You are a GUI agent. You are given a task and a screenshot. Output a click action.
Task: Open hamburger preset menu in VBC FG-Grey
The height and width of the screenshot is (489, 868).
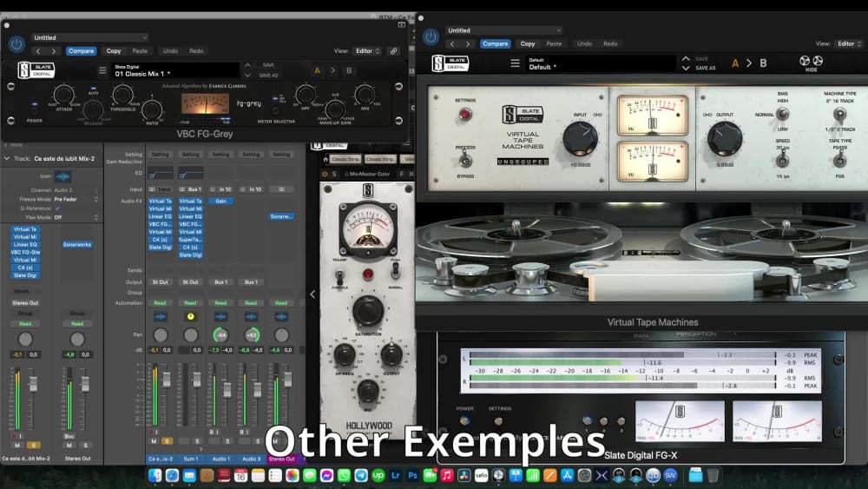(x=102, y=70)
